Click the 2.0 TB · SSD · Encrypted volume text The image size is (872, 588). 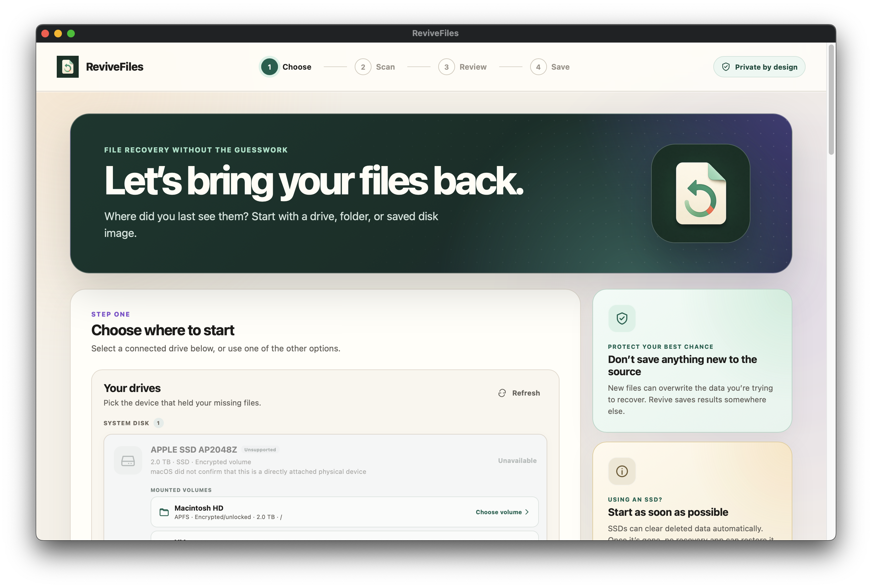(x=201, y=462)
